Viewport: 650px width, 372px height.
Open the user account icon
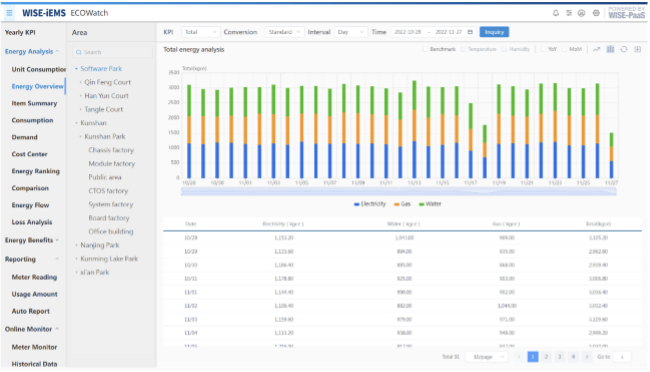[582, 13]
